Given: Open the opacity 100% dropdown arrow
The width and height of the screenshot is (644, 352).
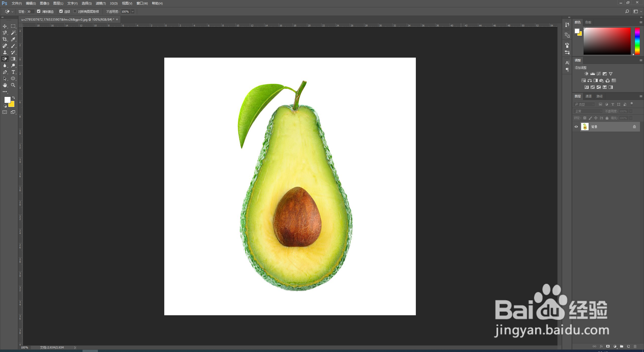Looking at the screenshot, I should click(x=133, y=12).
